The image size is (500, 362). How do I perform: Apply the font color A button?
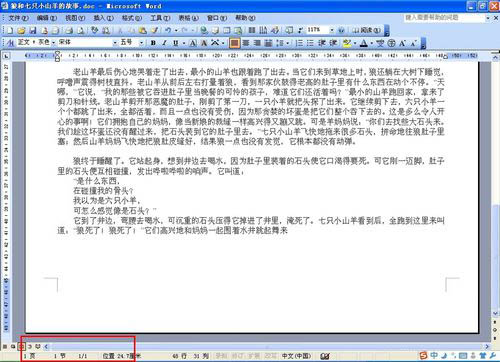pos(364,43)
